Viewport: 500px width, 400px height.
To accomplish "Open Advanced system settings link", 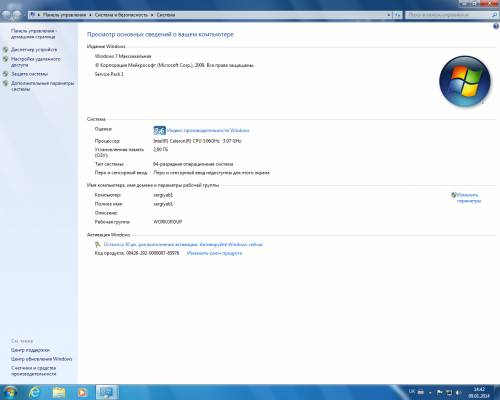I will (x=42, y=86).
